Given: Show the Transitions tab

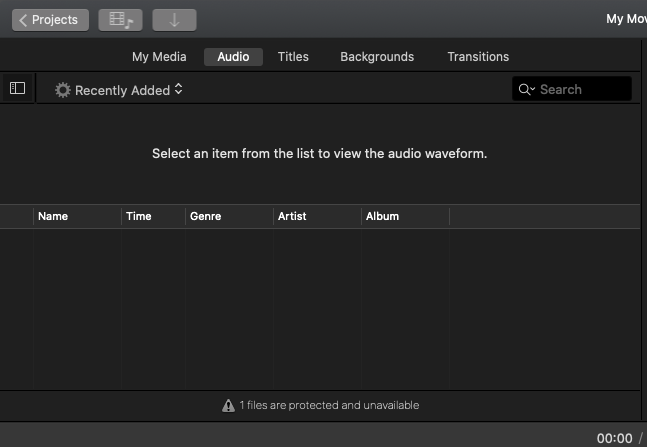Looking at the screenshot, I should coord(478,57).
